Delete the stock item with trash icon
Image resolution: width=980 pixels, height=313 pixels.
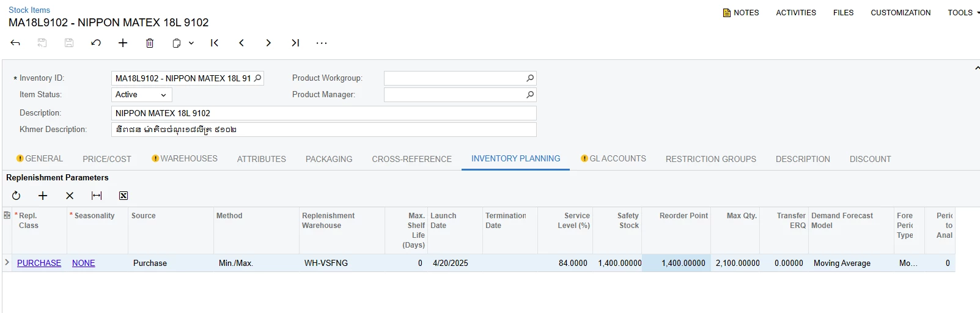click(x=150, y=43)
